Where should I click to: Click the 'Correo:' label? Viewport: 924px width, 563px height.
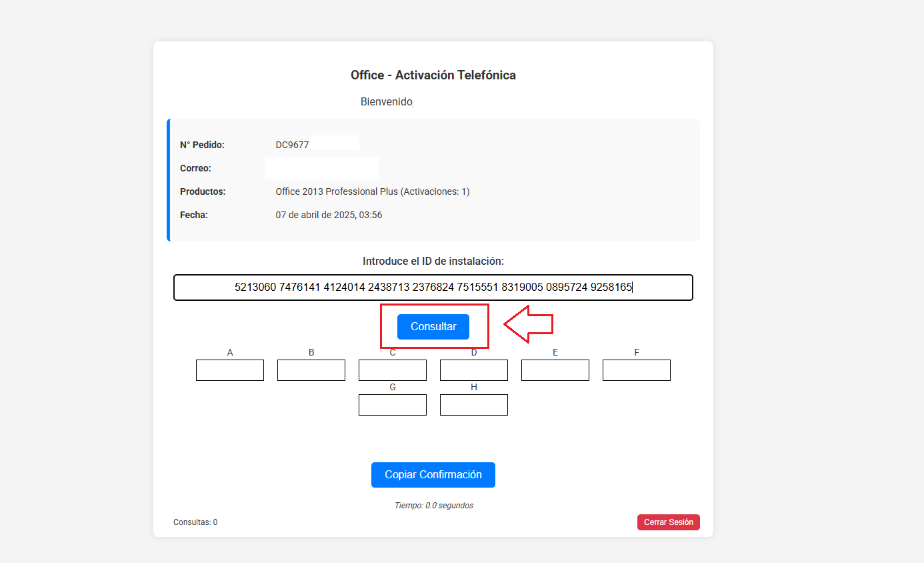click(195, 168)
